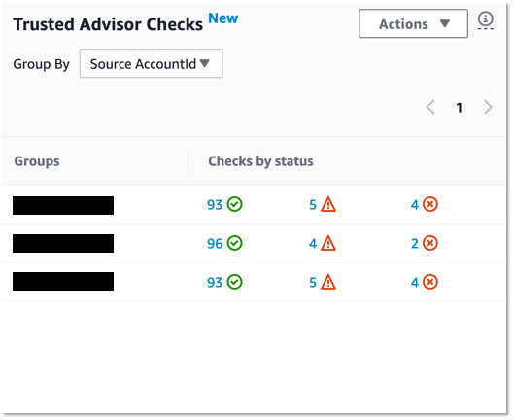Open the Source AccountId group-by dropdown
Screen dimensions: 513x420
coord(152,63)
